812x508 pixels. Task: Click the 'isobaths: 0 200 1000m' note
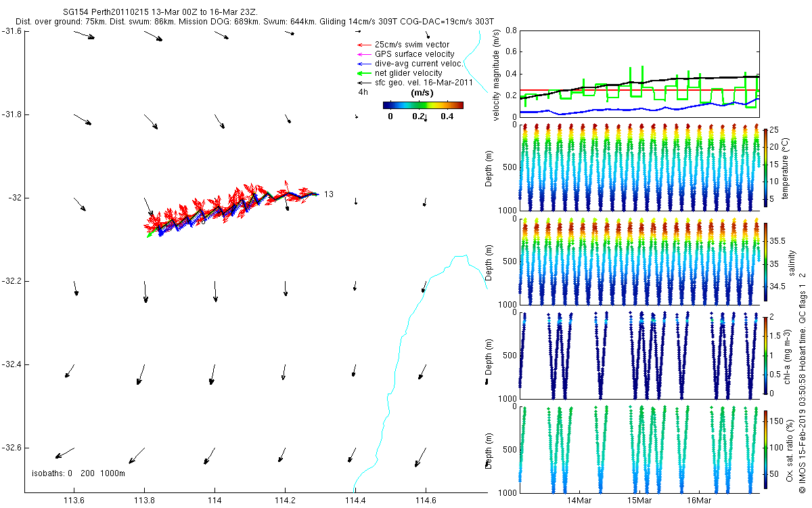coord(78,473)
